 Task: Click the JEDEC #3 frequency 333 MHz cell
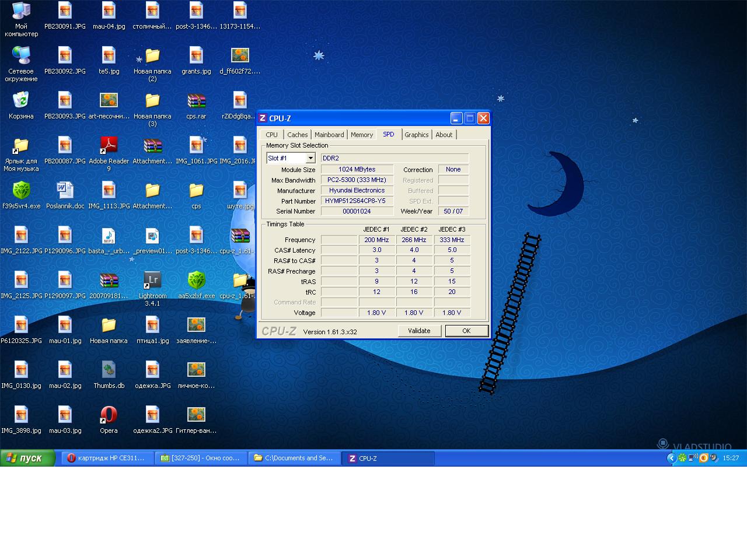pyautogui.click(x=452, y=240)
